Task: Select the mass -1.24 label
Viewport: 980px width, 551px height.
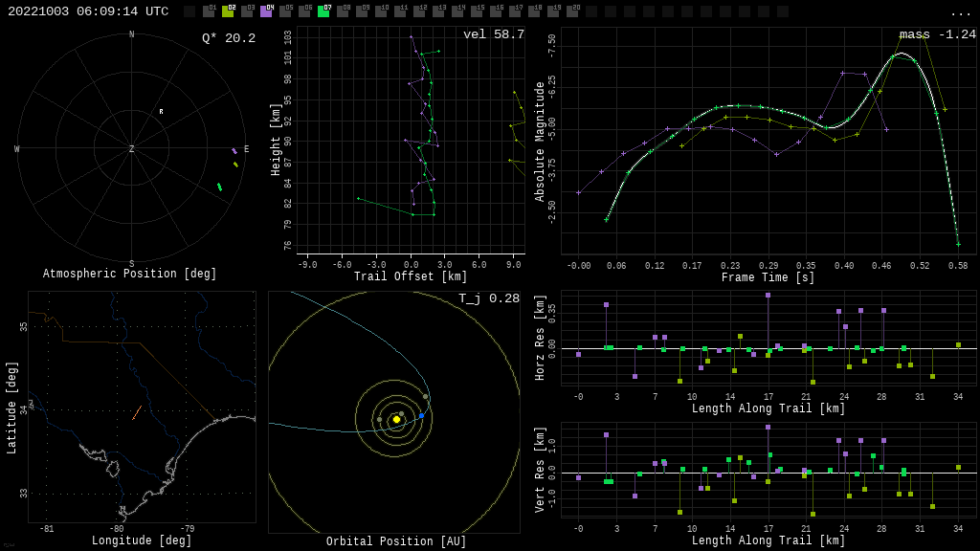Action: point(937,34)
